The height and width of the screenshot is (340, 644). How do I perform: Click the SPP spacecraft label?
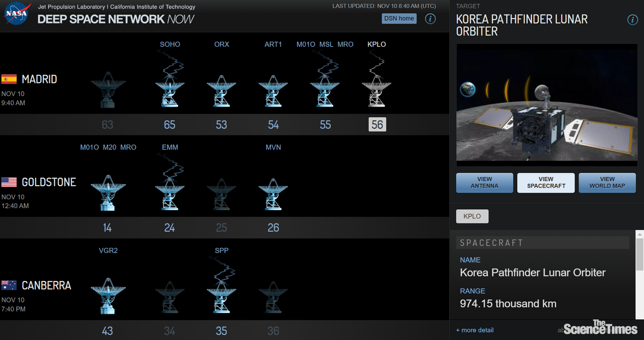221,250
